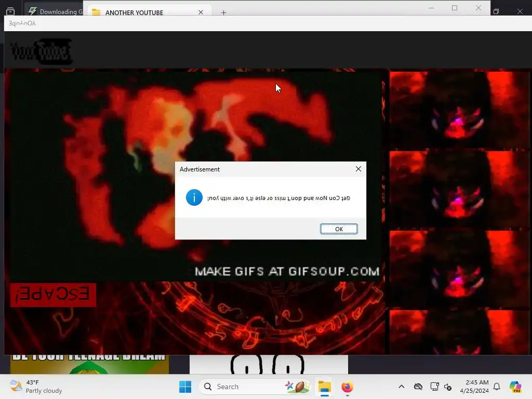The width and height of the screenshot is (532, 399).
Task: Click the main red skull video player
Action: [196, 176]
